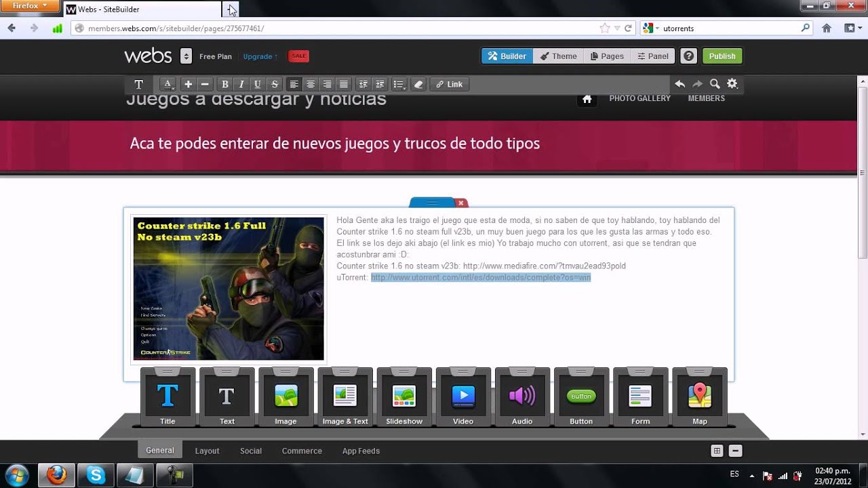Select the Counter Strike image thumbnail
868x488 pixels.
pos(229,289)
